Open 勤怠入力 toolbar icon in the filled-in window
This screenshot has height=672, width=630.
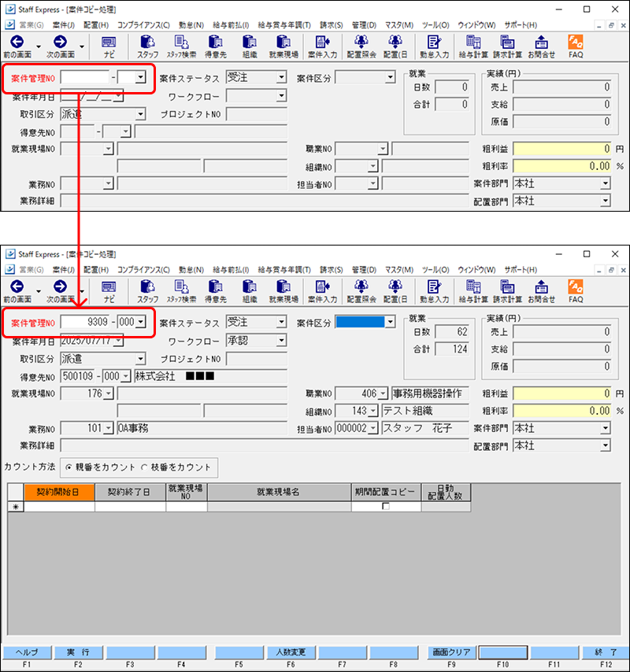tap(434, 286)
